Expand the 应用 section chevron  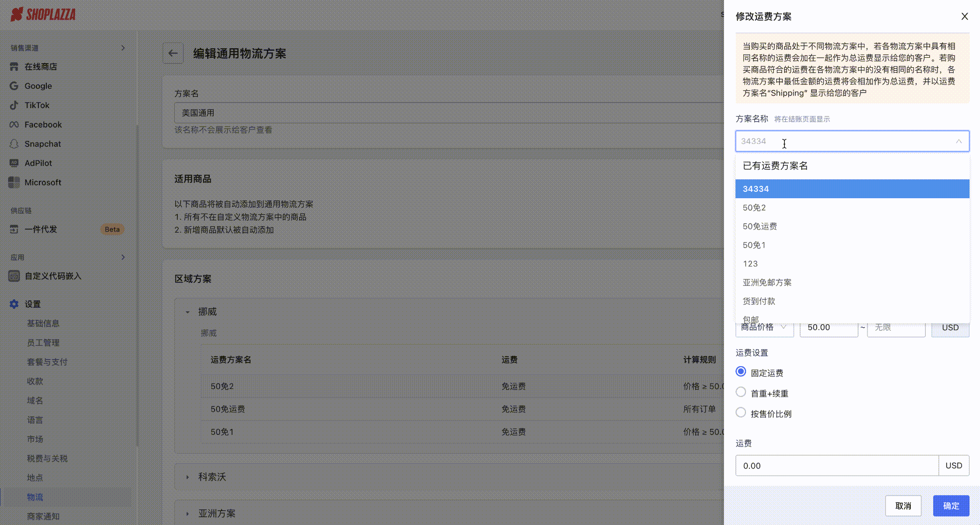click(x=123, y=257)
